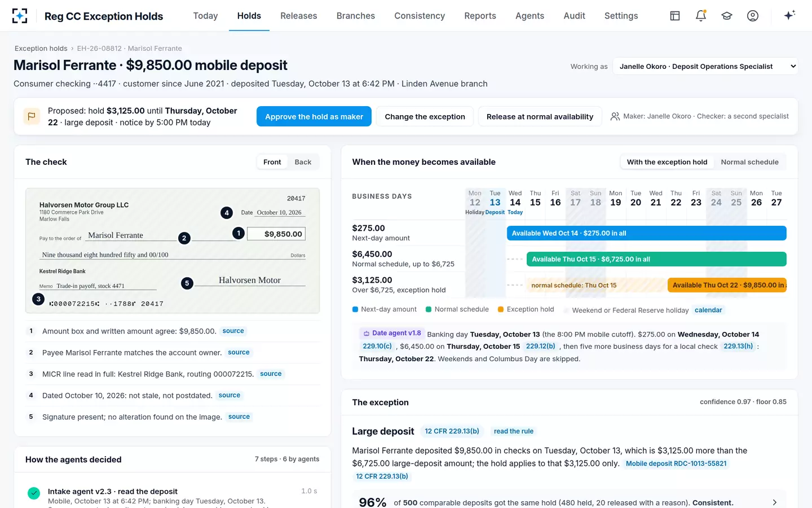Open the Working as role dropdown
Image resolution: width=812 pixels, height=508 pixels.
click(705, 66)
